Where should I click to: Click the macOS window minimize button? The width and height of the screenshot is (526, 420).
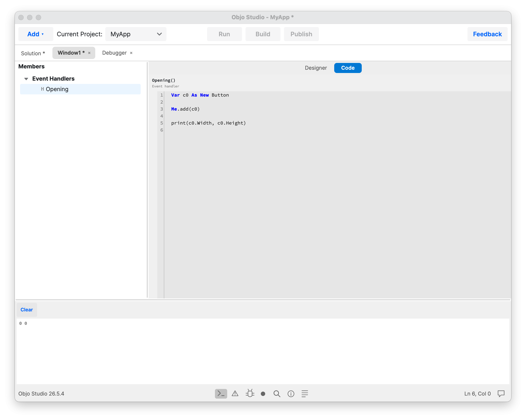pos(30,17)
